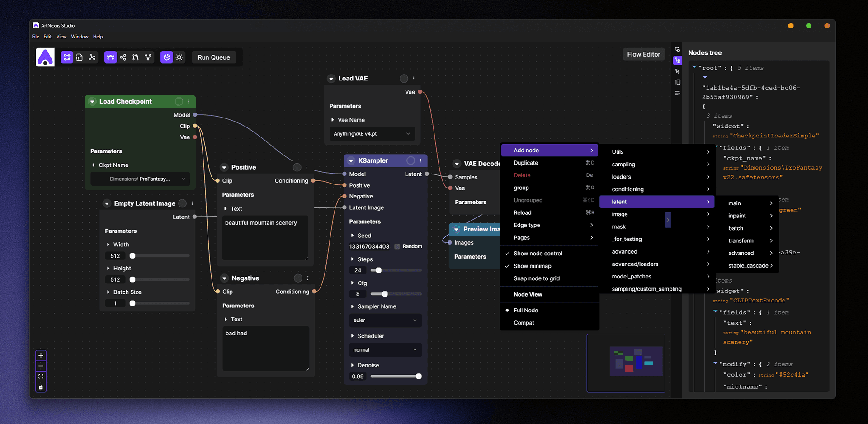This screenshot has height=424, width=868.
Task: Click the Run Queue button
Action: (x=214, y=57)
